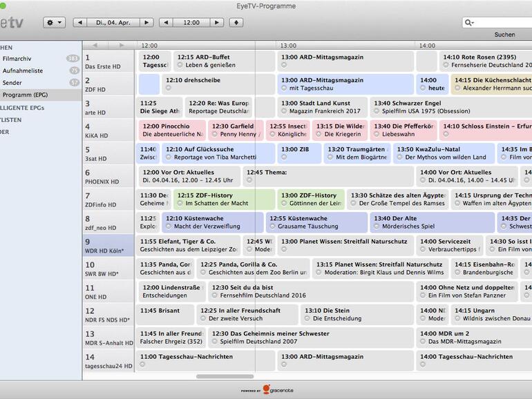Select channel 4 KiKA HD
Image resolution: width=532 pixels, height=399 pixels.
[x=108, y=130]
